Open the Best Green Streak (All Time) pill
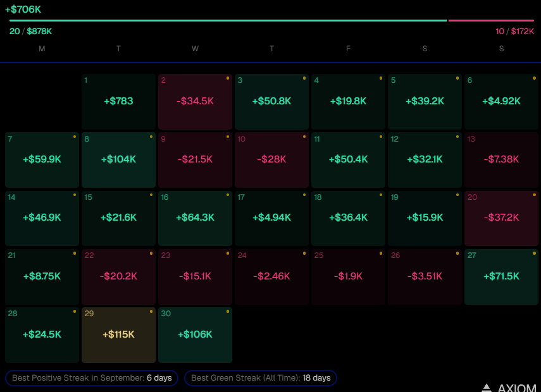Screen dimensions: 541x392 coord(261,378)
